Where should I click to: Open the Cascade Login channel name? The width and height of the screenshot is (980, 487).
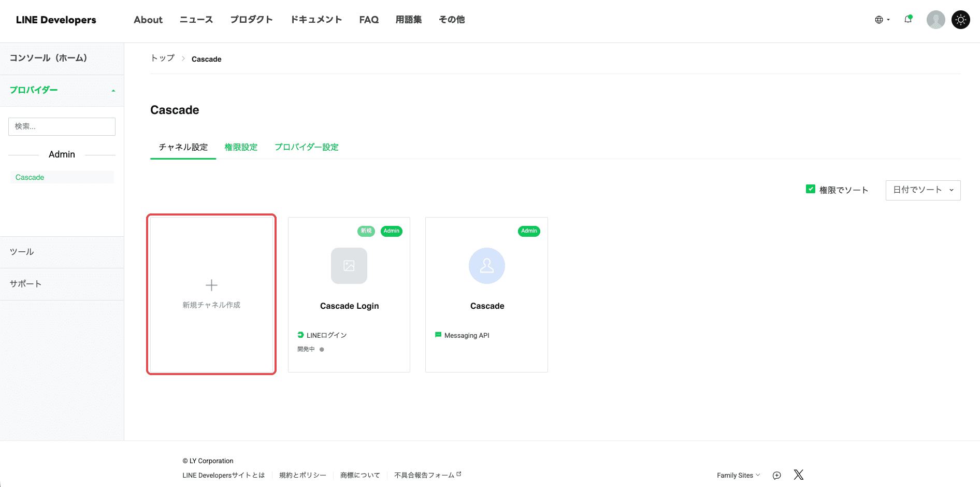pos(349,306)
